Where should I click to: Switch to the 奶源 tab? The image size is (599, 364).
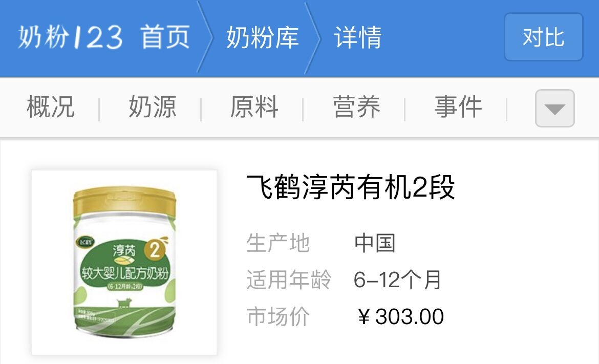point(153,107)
